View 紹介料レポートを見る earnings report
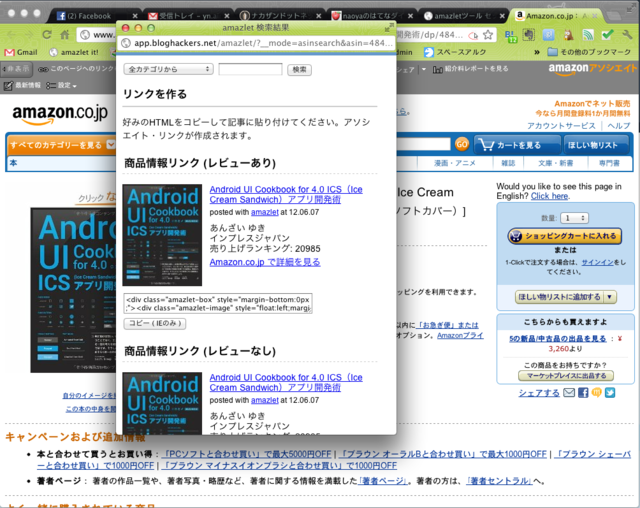640x508 pixels. (x=471, y=69)
